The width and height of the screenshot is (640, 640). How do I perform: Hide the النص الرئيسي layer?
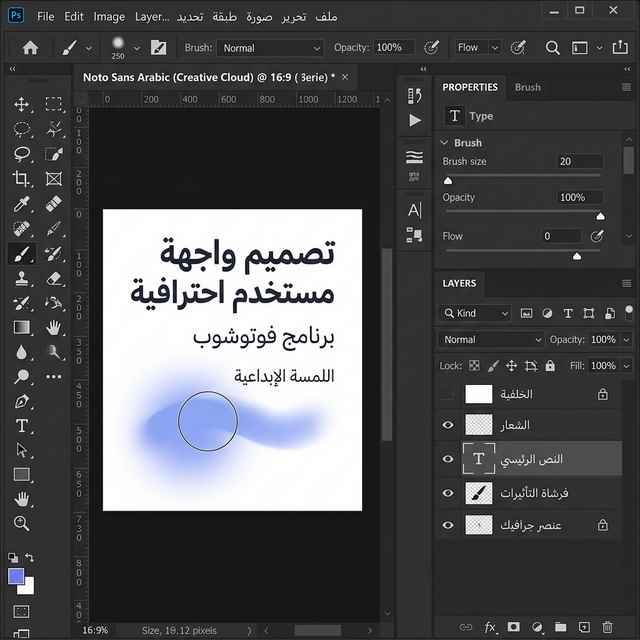(x=448, y=459)
